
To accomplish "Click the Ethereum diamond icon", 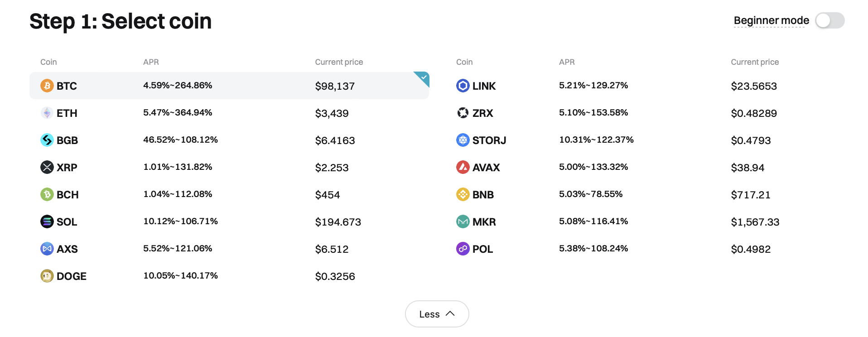I will 47,113.
